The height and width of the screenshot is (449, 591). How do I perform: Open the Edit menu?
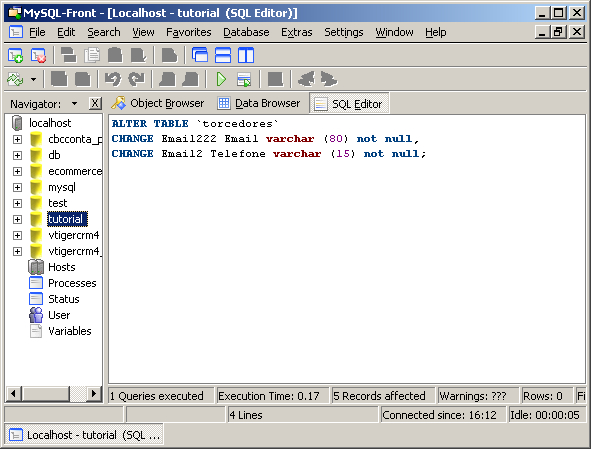(x=66, y=32)
